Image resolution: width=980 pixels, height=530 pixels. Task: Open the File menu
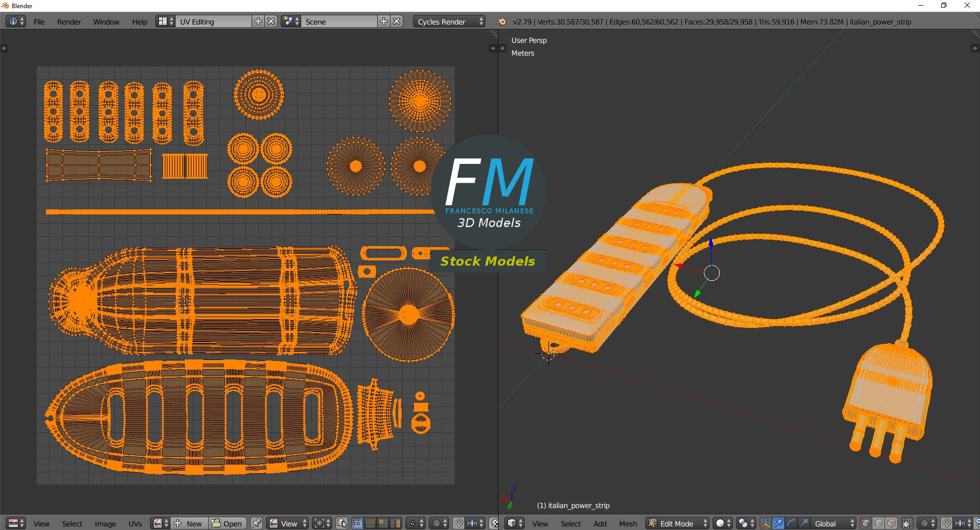[39, 22]
